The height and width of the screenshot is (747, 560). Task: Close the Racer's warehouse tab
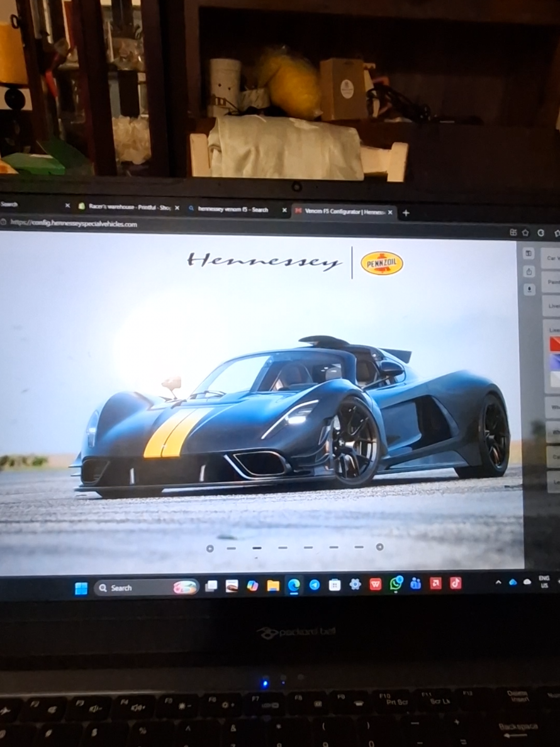177,208
